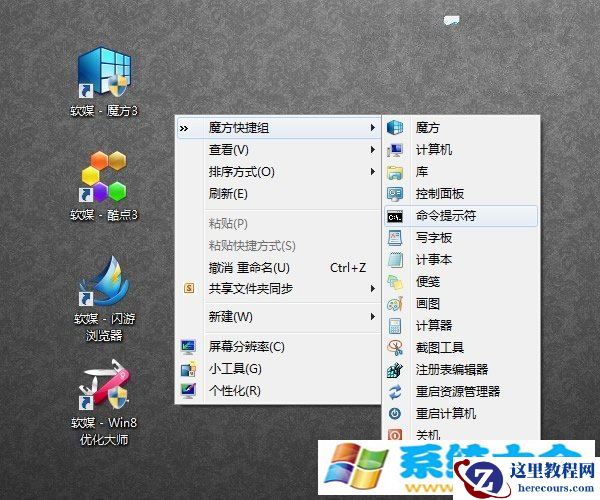The height and width of the screenshot is (500, 600).
Task: Launch the 软媒 - 闪游浏览器 desktop icon
Action: tap(104, 298)
